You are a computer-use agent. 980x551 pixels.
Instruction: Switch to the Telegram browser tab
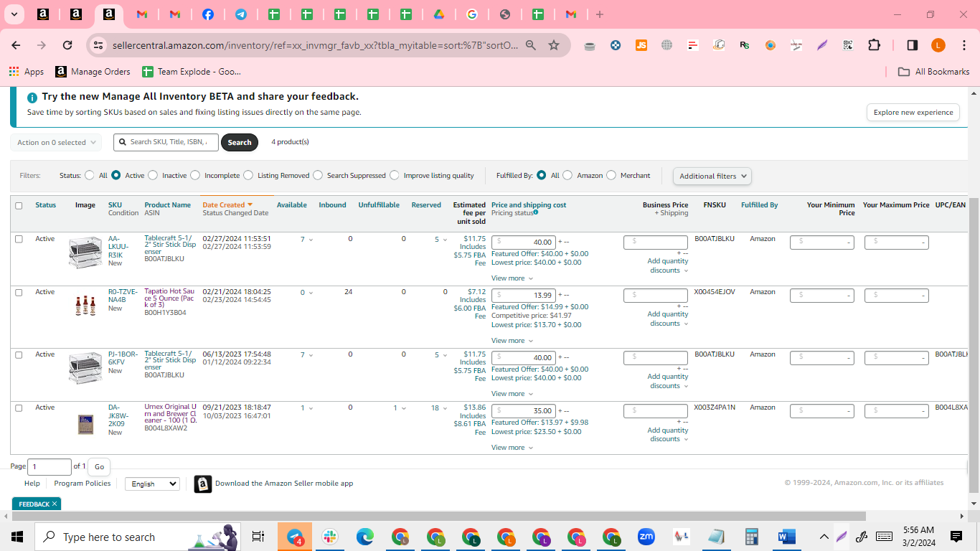tap(241, 14)
